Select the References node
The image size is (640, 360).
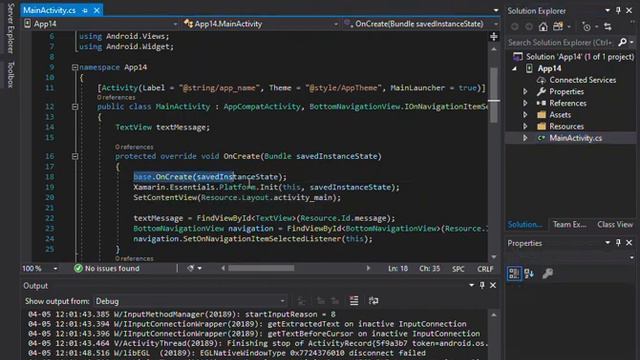coord(568,103)
